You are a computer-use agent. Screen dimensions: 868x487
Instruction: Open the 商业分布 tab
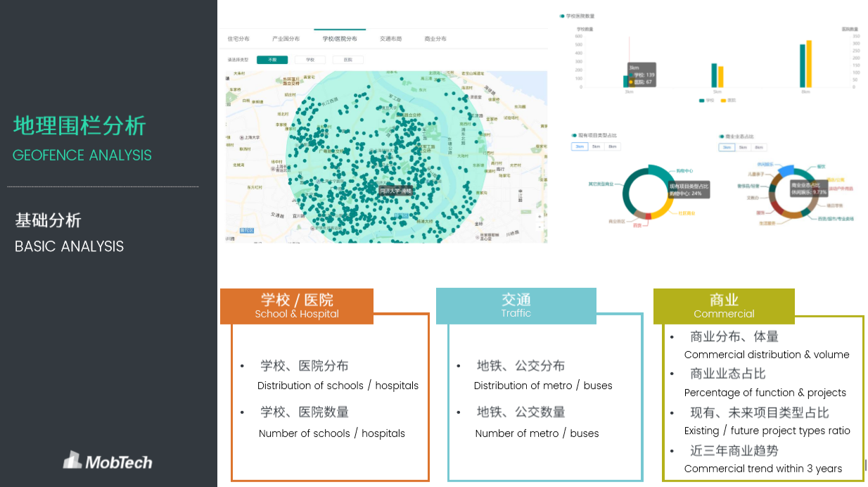click(x=435, y=39)
